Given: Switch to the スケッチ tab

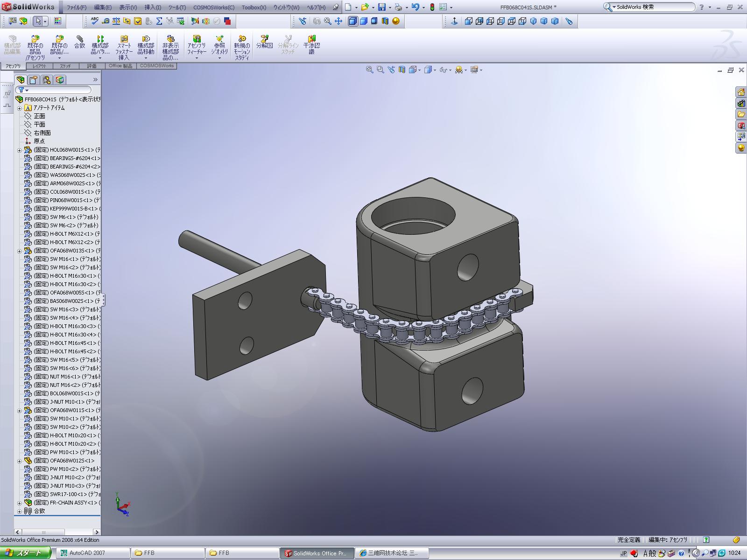Looking at the screenshot, I should [65, 66].
